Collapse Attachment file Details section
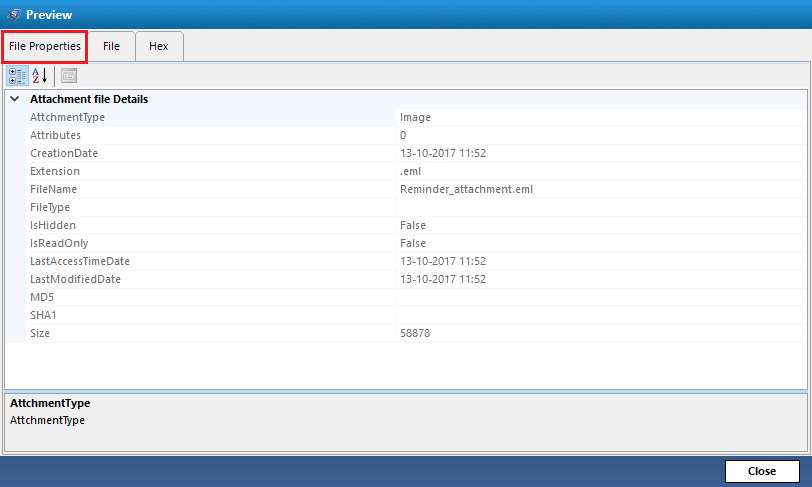The height and width of the screenshot is (487, 812). coord(14,99)
